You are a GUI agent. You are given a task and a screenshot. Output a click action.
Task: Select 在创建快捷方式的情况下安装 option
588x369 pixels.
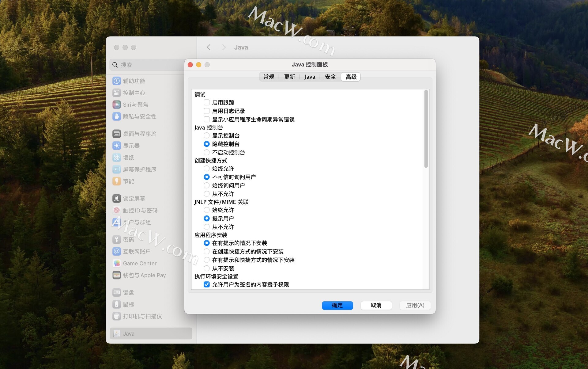tap(207, 252)
